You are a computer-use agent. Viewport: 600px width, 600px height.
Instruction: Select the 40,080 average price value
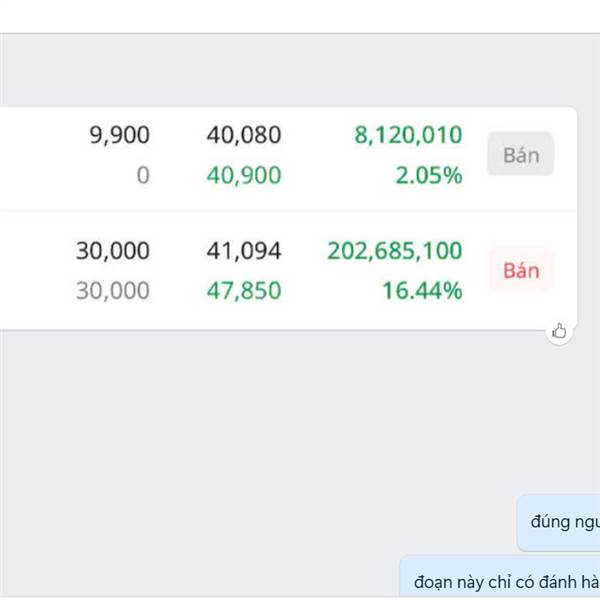244,135
